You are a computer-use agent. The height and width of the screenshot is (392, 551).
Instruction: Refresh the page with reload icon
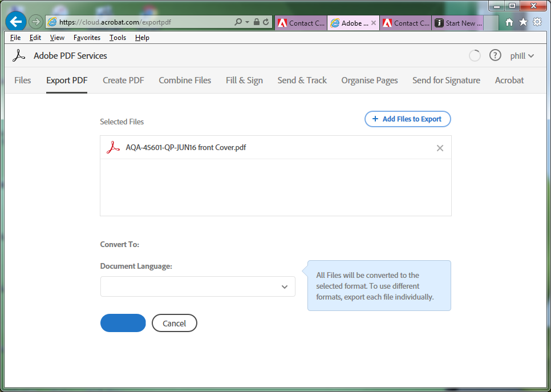266,22
